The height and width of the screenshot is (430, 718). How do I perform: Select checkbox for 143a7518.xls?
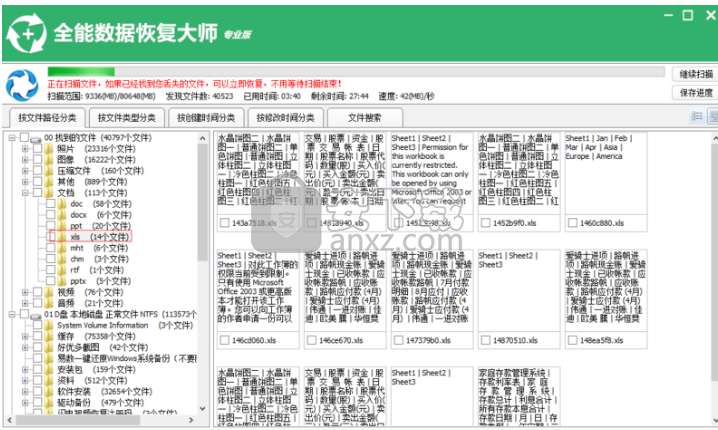tap(224, 223)
